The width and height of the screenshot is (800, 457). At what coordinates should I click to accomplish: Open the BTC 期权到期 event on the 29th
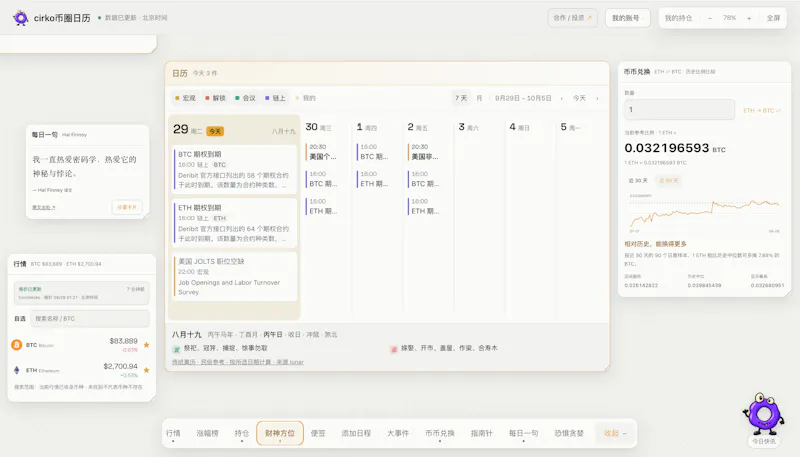235,169
